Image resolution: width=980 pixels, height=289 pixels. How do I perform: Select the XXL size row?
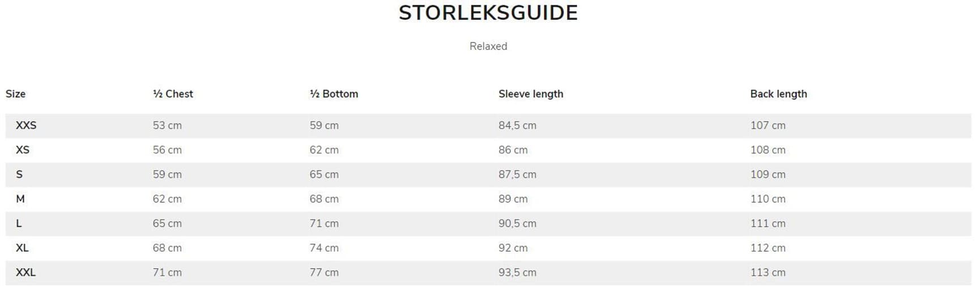point(25,273)
